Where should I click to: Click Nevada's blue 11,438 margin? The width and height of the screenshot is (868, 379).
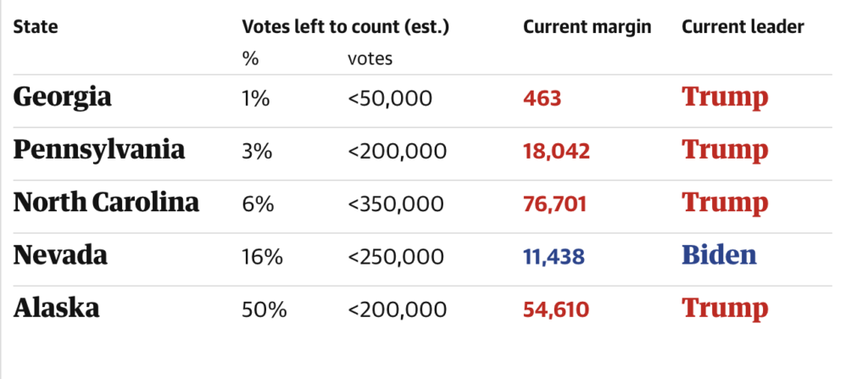click(555, 256)
